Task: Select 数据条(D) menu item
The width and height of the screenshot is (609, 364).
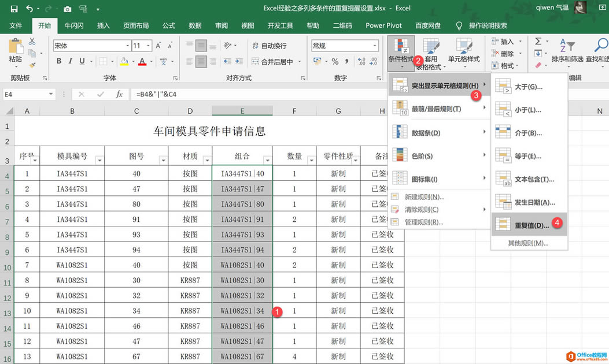Action: coord(439,133)
